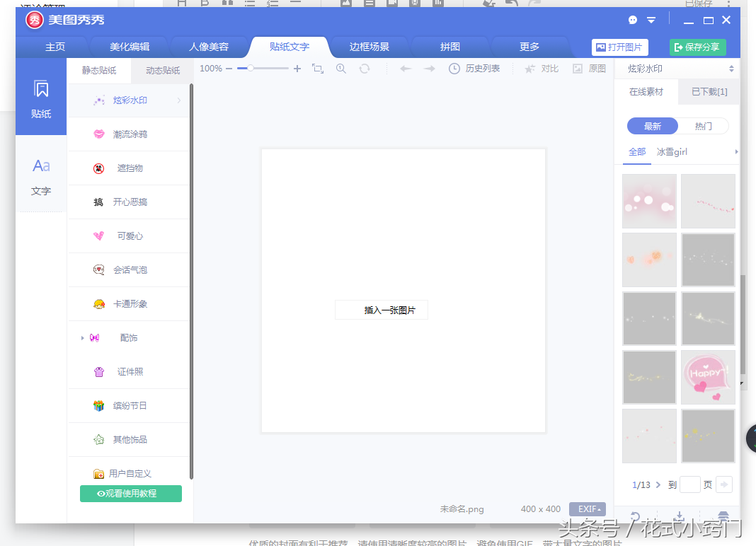Screen dimensions: 756x546
Task: Expand the EXIF info panel
Action: point(587,509)
